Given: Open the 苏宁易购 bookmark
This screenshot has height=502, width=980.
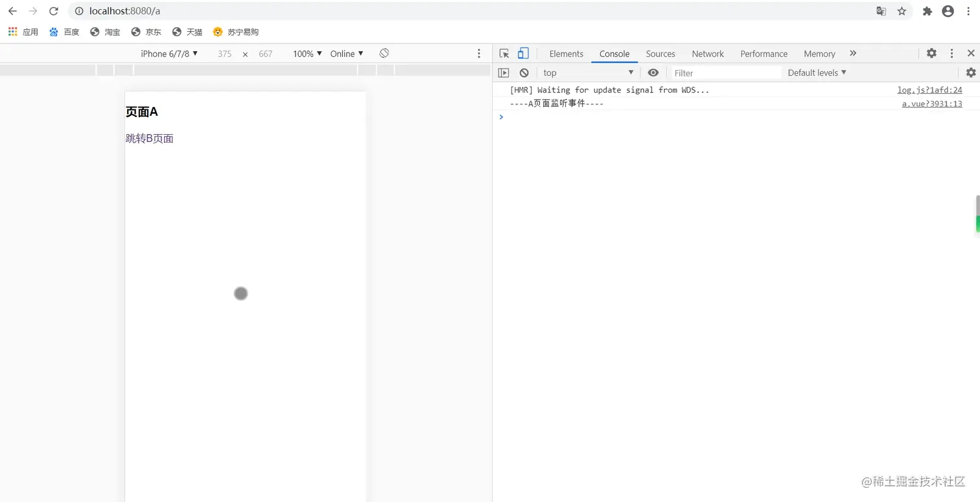Looking at the screenshot, I should coord(236,32).
